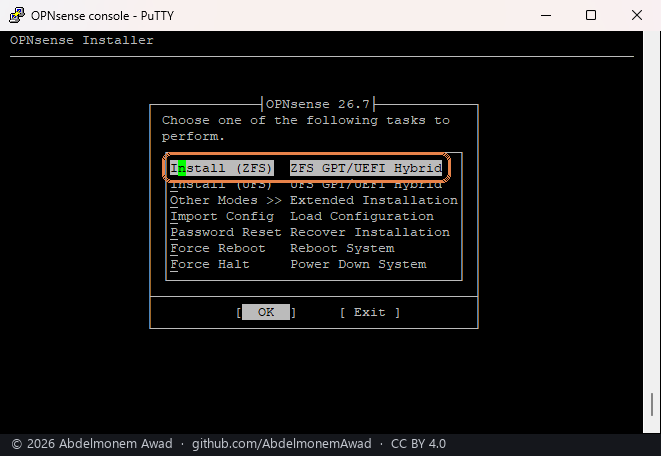Click the Exit button
The image size is (661, 456).
point(370,312)
